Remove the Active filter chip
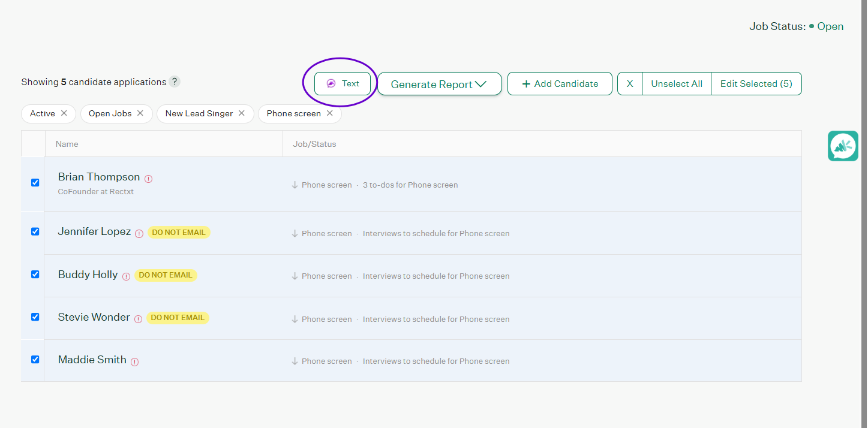Screen dimensions: 868x428 pyautogui.click(x=64, y=113)
